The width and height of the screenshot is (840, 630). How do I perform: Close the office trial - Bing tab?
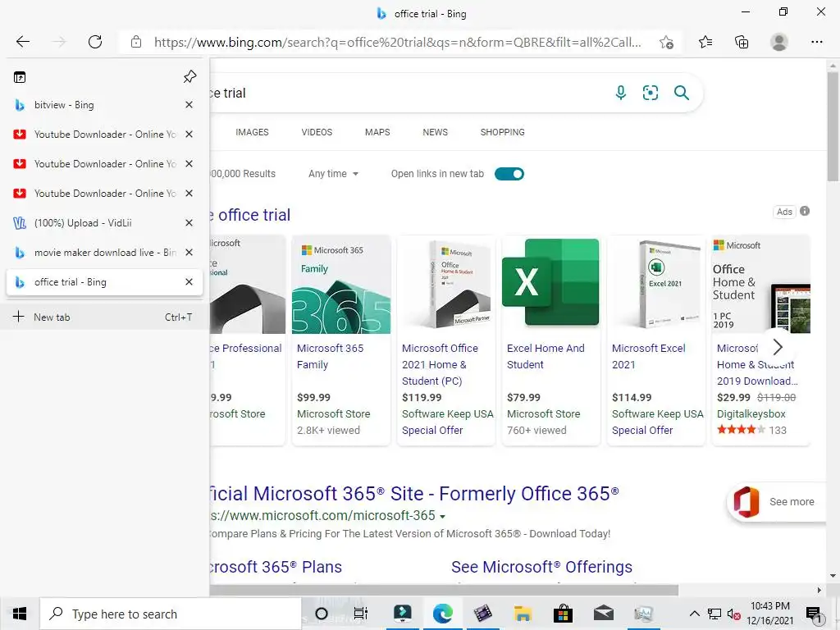189,282
